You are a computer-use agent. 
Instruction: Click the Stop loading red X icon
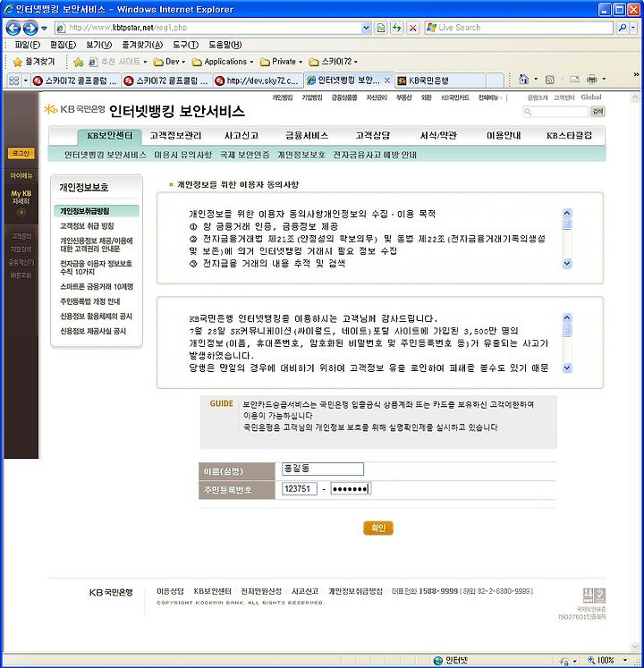pos(413,28)
